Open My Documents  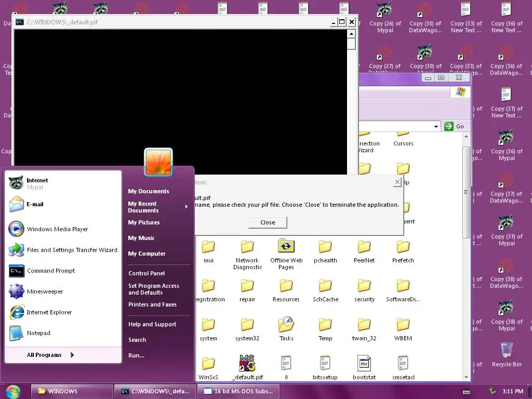(x=148, y=191)
